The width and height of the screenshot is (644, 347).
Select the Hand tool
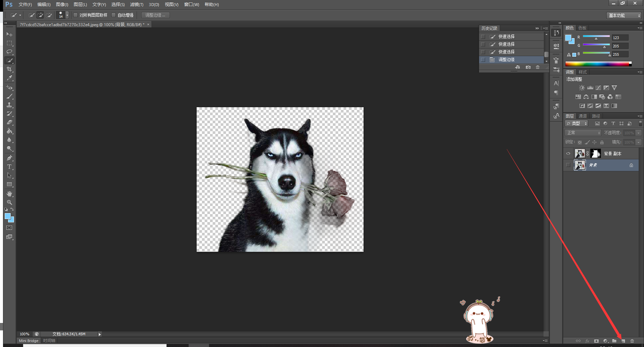click(x=9, y=194)
